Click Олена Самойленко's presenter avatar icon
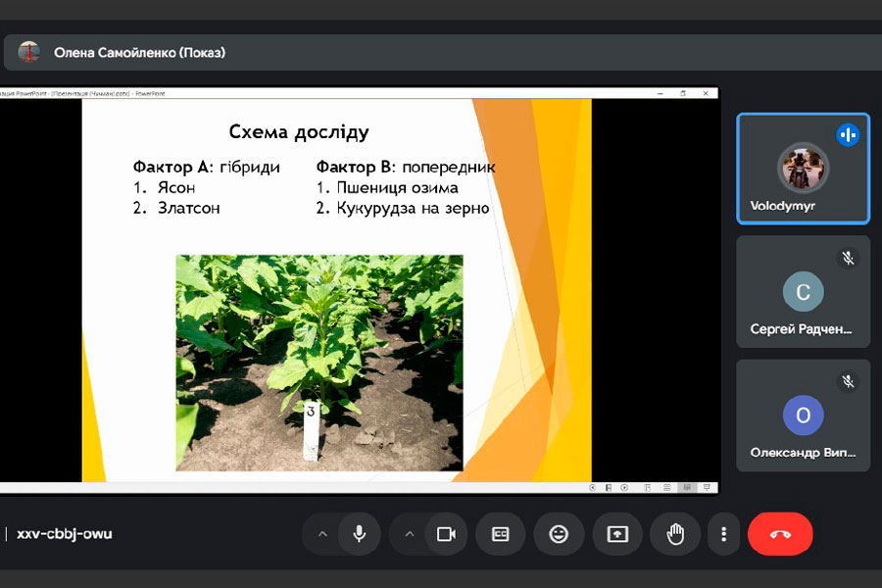 click(29, 53)
